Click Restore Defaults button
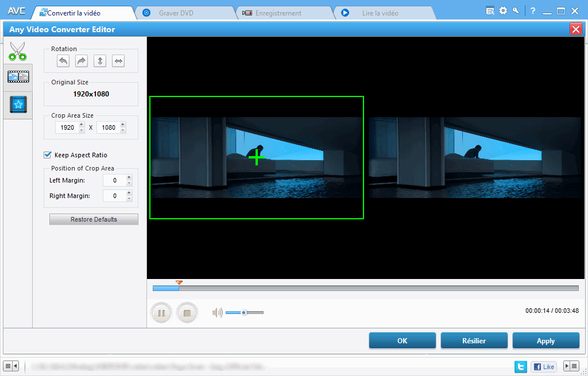Viewport: 588px width, 376px height. coord(94,219)
